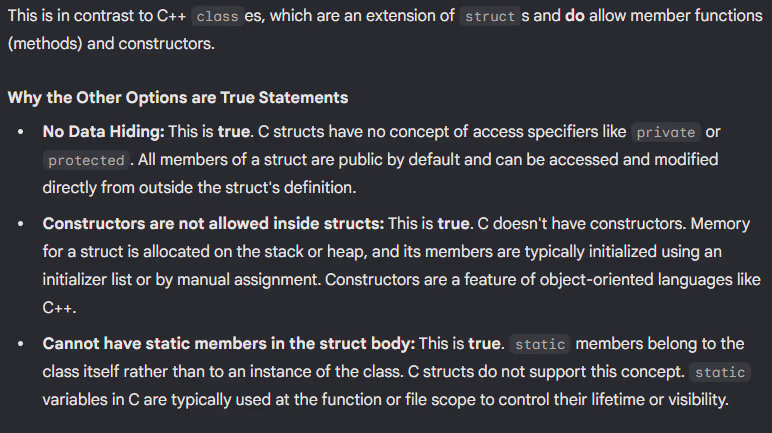Click the "class" inline code chip
This screenshot has width=772, height=433.
(x=218, y=17)
